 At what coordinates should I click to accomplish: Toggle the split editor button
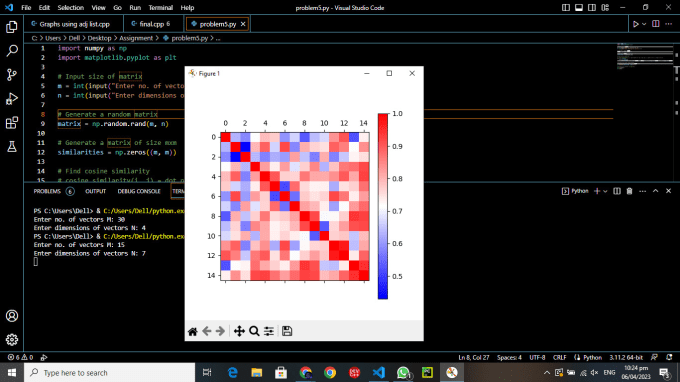coord(656,24)
